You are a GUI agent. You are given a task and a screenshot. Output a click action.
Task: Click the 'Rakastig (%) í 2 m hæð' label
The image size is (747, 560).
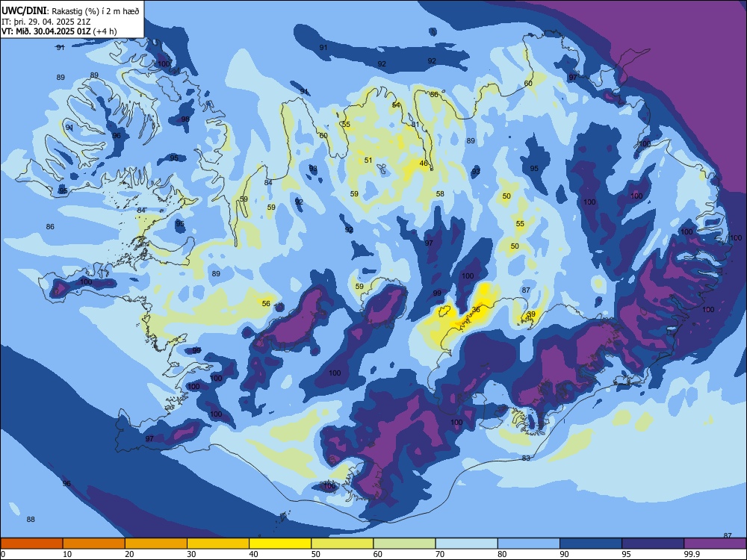point(96,11)
